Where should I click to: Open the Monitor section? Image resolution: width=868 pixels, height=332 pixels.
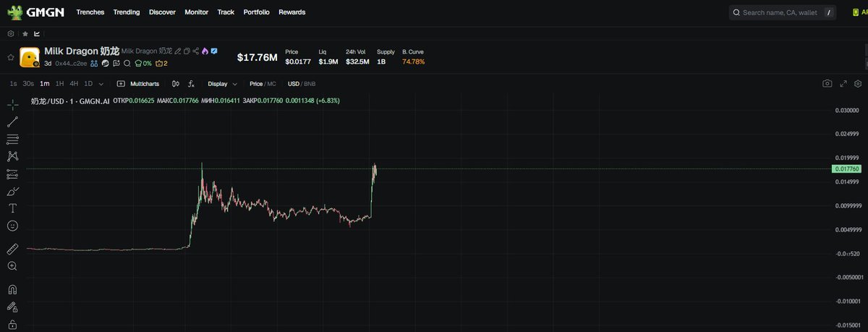196,12
